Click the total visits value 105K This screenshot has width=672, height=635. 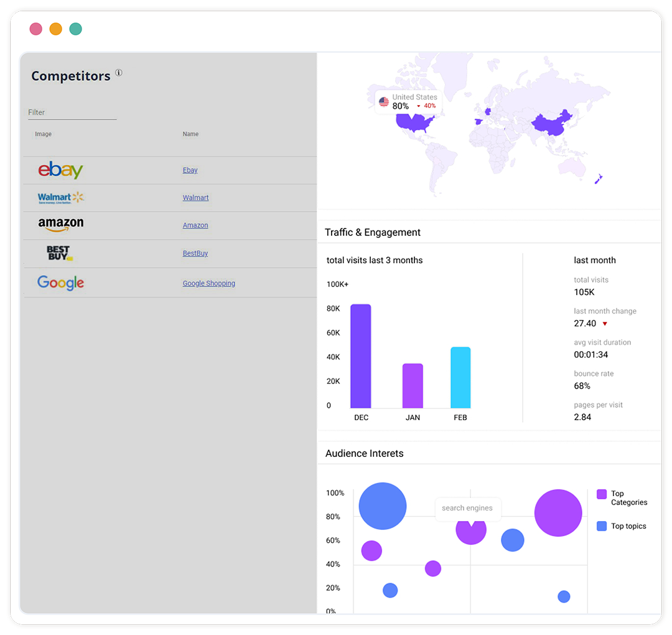(x=584, y=292)
